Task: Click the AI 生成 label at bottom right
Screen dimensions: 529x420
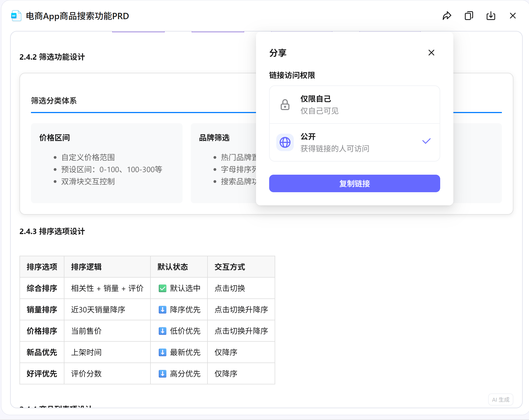Action: [500, 399]
